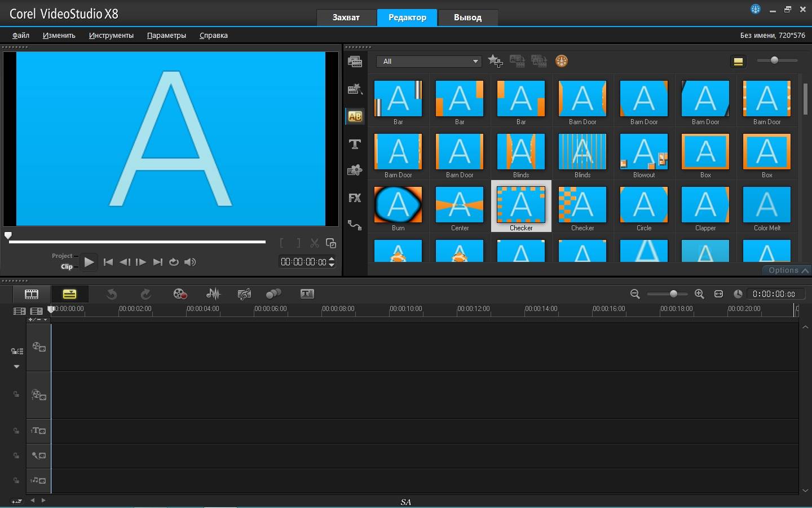The width and height of the screenshot is (812, 508).
Task: Open the Инструменты menu
Action: 111,35
